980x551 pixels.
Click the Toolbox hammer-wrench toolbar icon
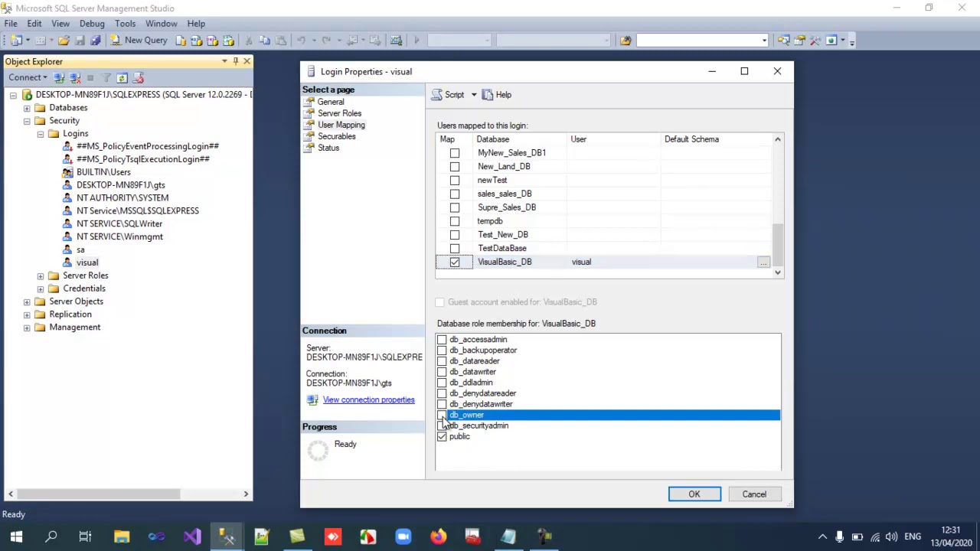pos(815,40)
